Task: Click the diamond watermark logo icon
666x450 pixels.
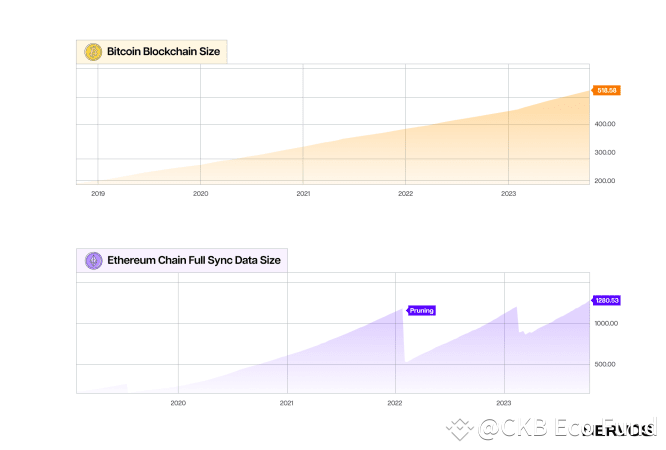Action: pyautogui.click(x=460, y=430)
